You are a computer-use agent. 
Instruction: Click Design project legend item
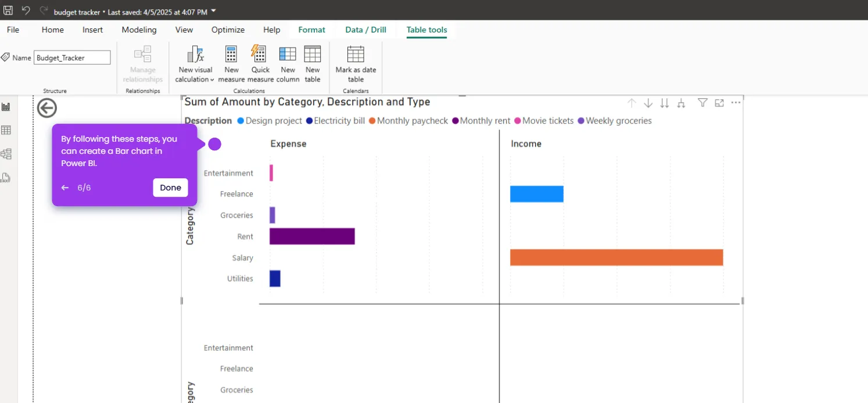[x=270, y=121]
